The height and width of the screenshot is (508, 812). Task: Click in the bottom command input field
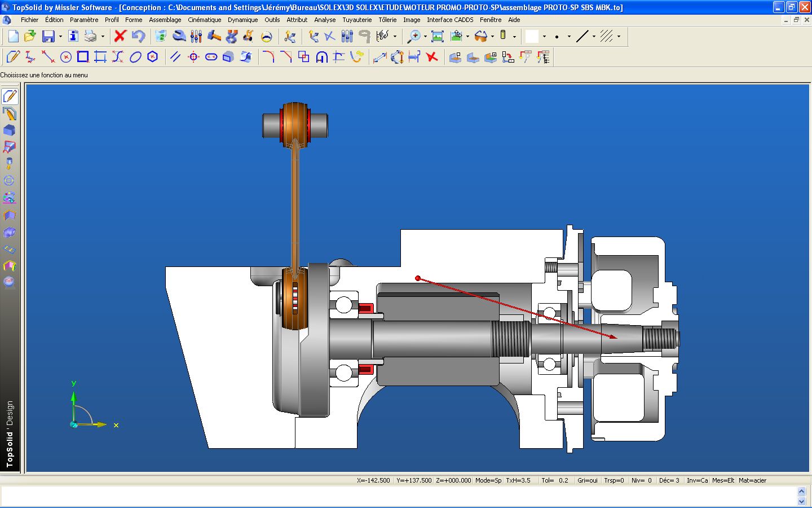tap(395, 496)
